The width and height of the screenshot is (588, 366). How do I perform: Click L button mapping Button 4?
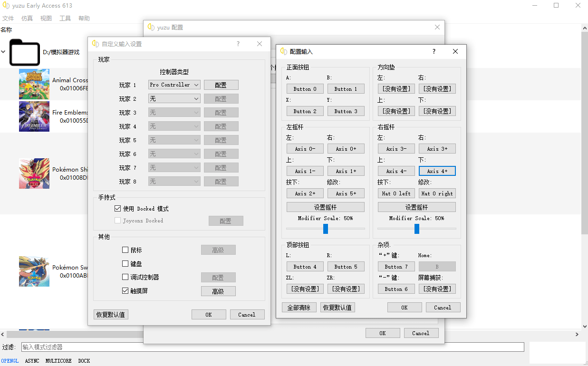pos(305,267)
